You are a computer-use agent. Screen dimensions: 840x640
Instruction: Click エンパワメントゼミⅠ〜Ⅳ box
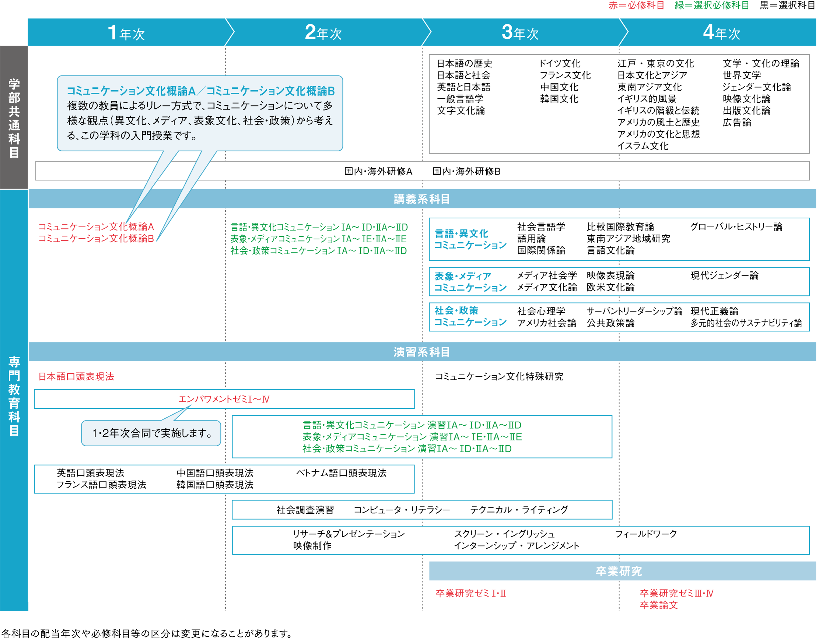click(224, 399)
